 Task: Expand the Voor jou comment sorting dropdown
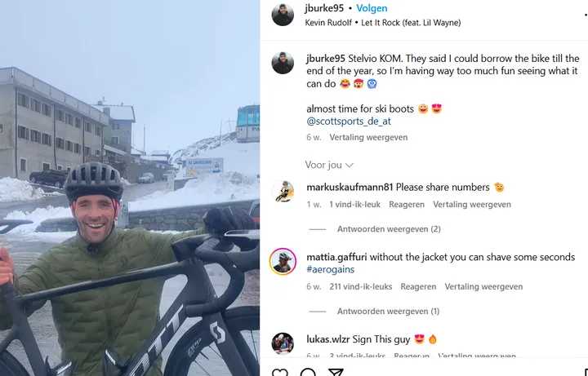coord(329,165)
